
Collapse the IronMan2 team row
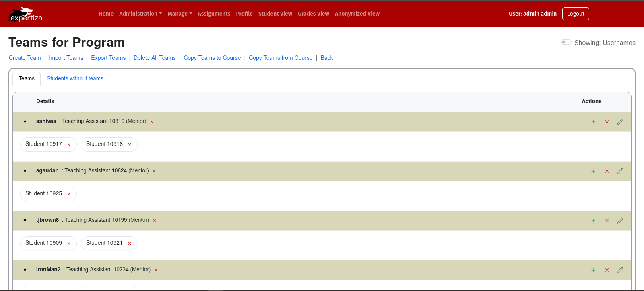(x=25, y=270)
